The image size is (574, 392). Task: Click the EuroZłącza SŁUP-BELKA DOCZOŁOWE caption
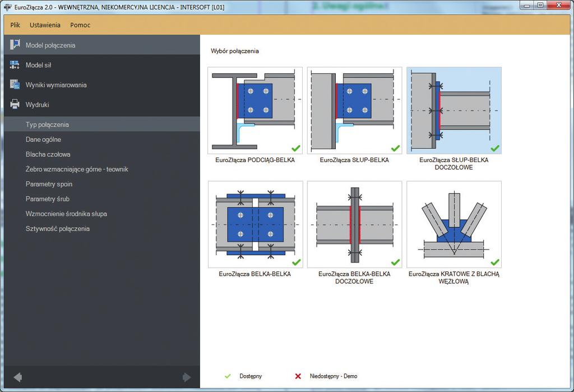454,164
